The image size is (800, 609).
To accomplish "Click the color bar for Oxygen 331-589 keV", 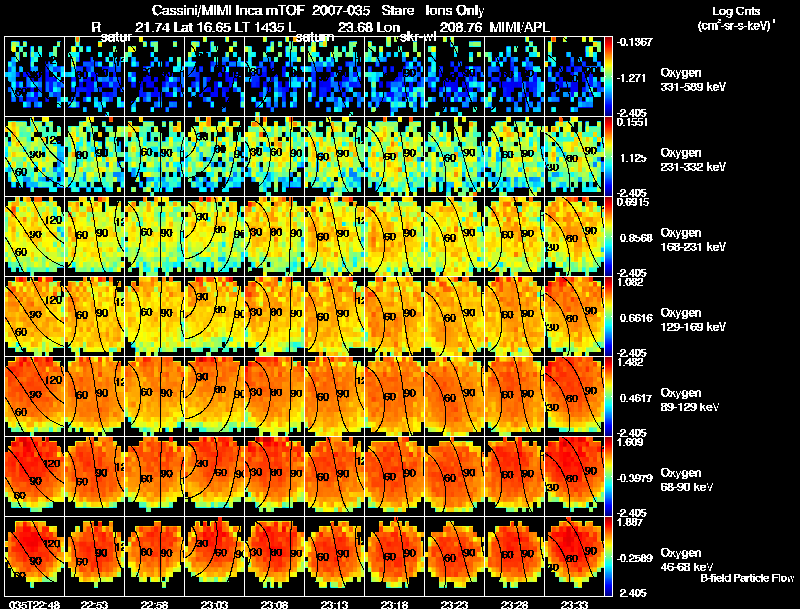I will (609, 77).
